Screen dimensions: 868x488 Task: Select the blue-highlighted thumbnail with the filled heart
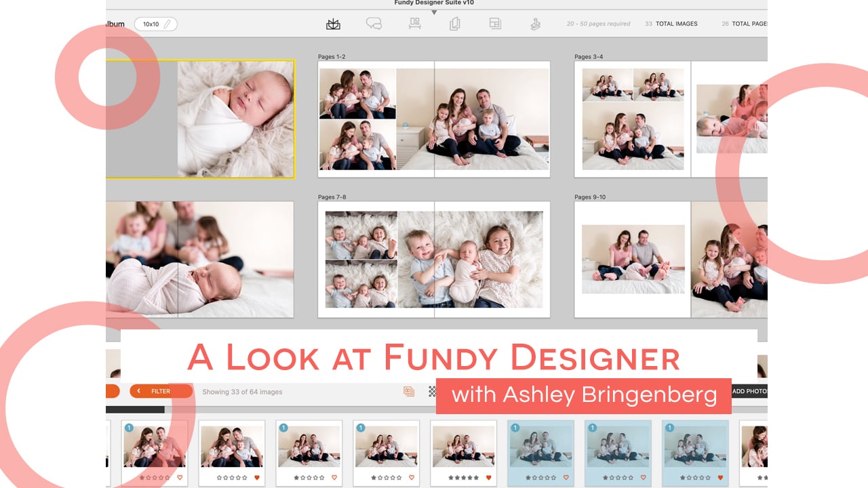(x=696, y=453)
